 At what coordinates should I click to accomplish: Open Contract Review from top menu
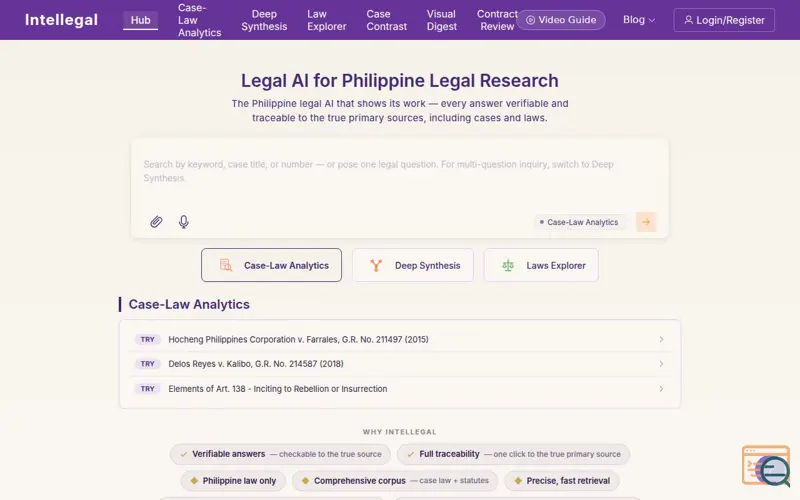[x=497, y=20]
